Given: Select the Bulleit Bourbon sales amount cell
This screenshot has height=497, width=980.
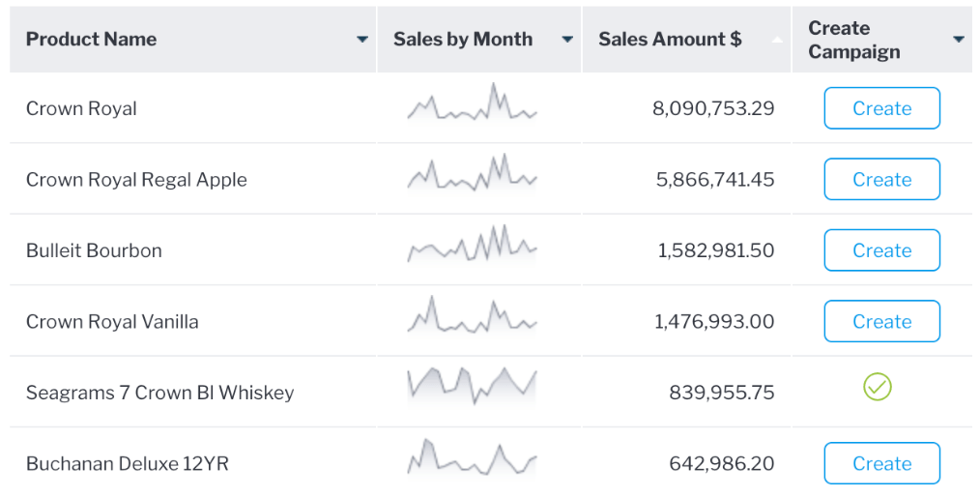Looking at the screenshot, I should pos(715,250).
